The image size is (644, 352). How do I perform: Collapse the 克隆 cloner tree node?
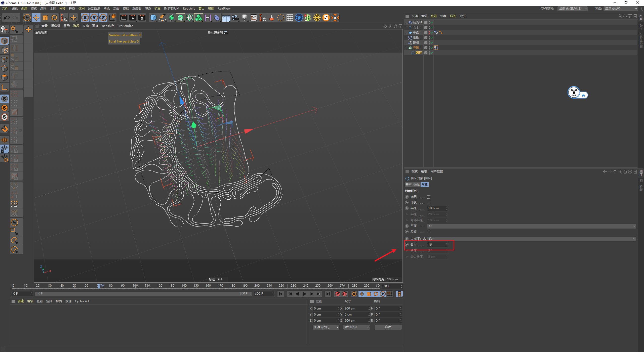(x=406, y=48)
